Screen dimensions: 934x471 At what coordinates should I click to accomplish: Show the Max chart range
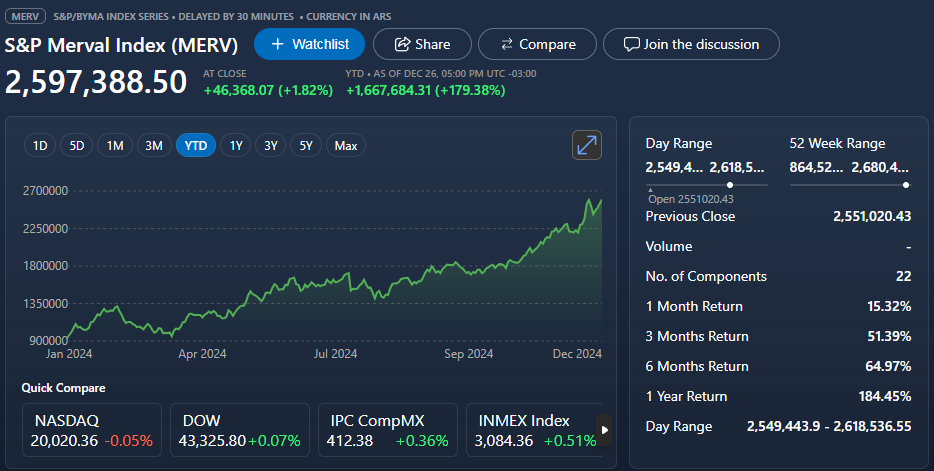tap(346, 146)
